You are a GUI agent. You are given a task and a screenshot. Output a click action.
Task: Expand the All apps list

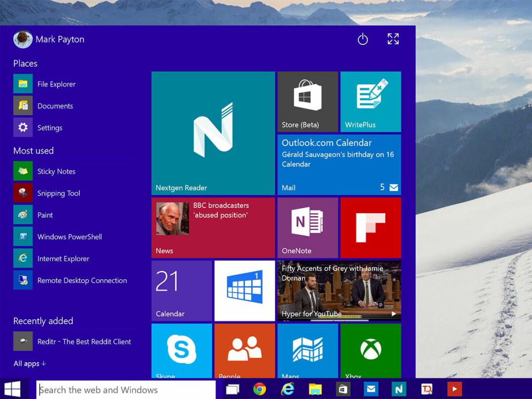tap(30, 364)
